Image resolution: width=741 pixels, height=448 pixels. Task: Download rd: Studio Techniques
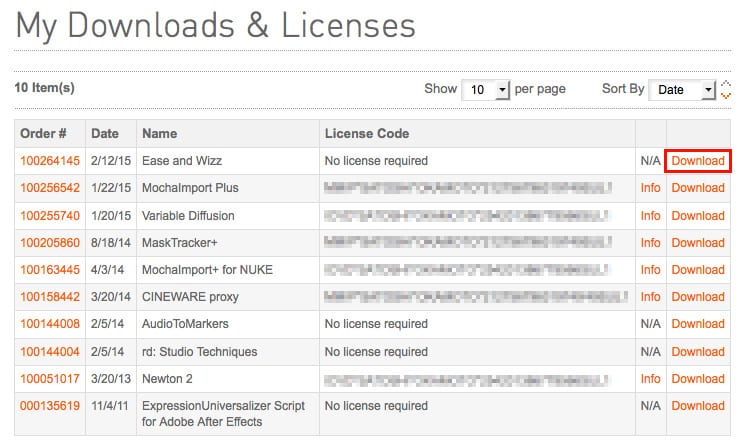(698, 352)
